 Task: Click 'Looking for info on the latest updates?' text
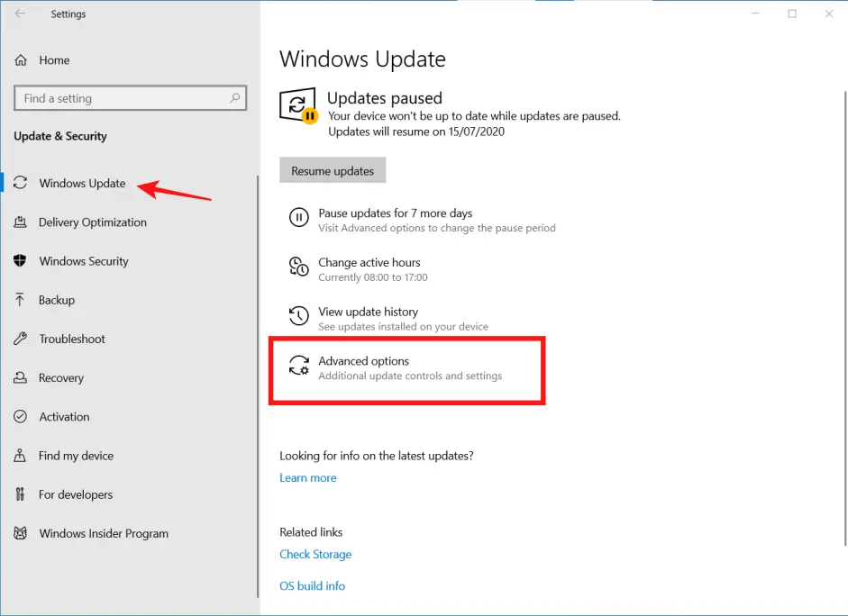(377, 456)
